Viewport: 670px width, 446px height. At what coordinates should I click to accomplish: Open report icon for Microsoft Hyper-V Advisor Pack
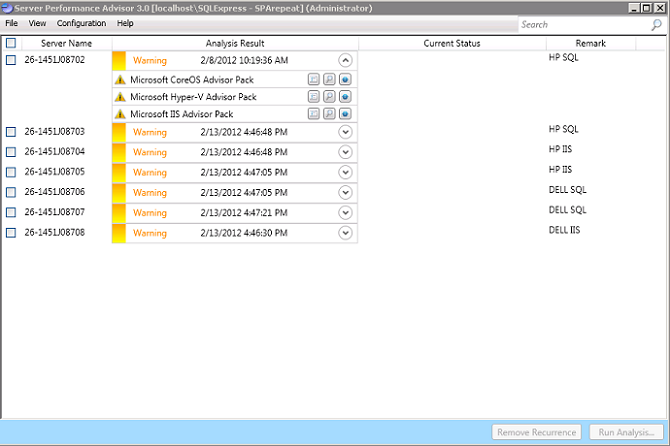coord(314,97)
